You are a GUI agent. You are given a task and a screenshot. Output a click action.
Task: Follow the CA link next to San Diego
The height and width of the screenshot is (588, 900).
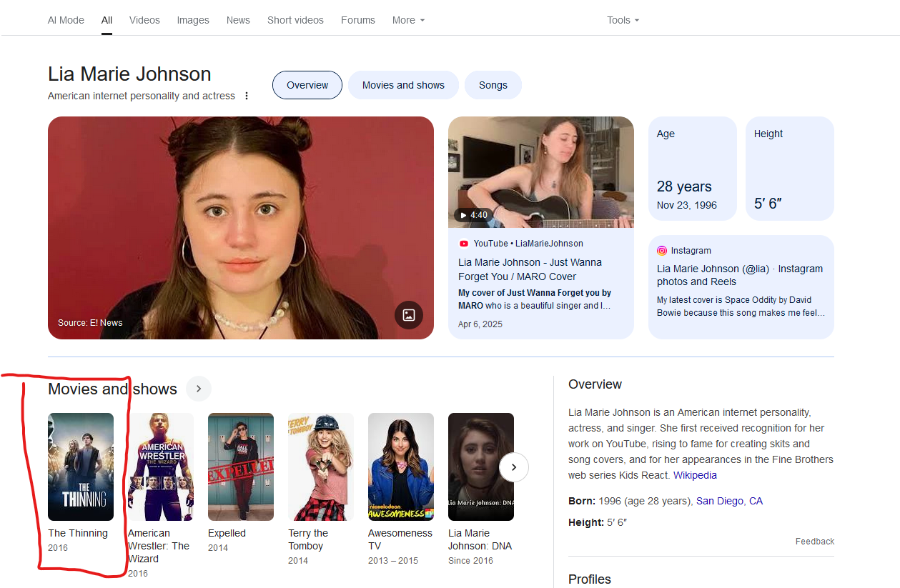click(756, 501)
